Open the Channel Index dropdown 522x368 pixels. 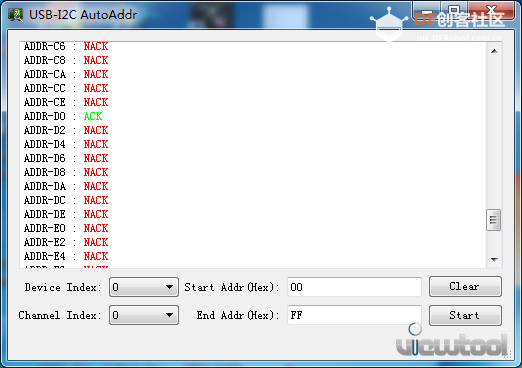coord(144,315)
